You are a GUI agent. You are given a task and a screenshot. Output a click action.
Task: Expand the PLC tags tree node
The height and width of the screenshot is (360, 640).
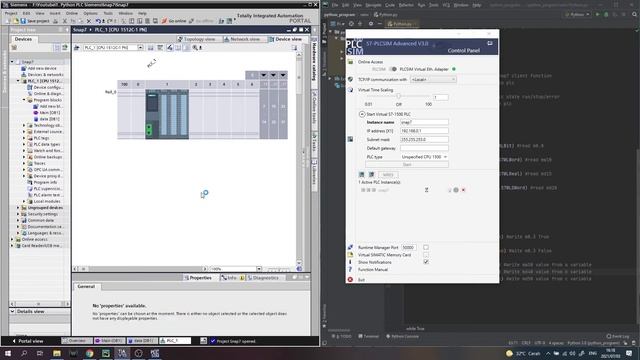(x=24, y=138)
